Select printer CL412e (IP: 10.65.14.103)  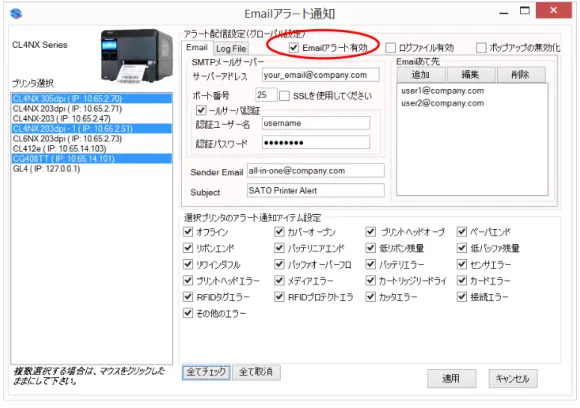pyautogui.click(x=92, y=148)
